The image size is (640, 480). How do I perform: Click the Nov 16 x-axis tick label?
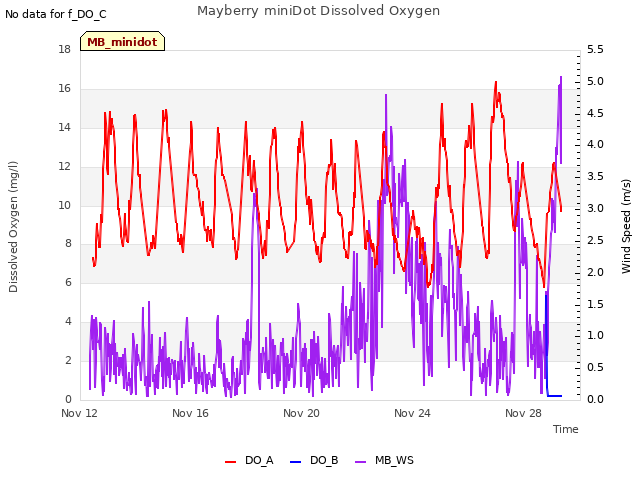point(190,413)
